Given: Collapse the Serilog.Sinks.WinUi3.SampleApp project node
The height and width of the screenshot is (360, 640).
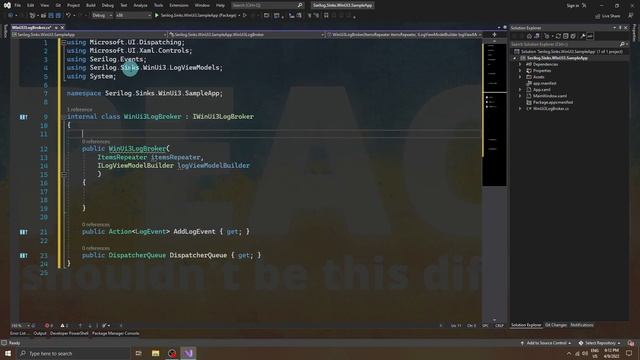Looking at the screenshot, I should (515, 58).
